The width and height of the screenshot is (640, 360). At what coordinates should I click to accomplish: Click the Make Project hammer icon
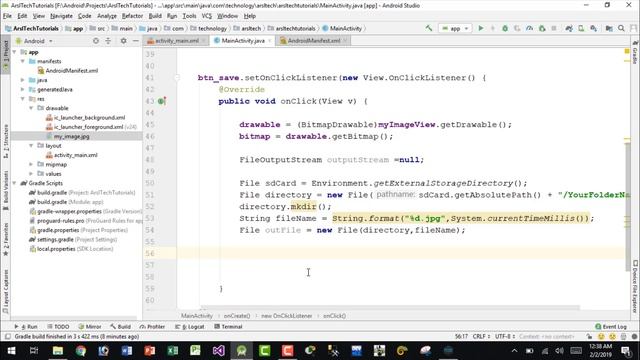tap(429, 28)
